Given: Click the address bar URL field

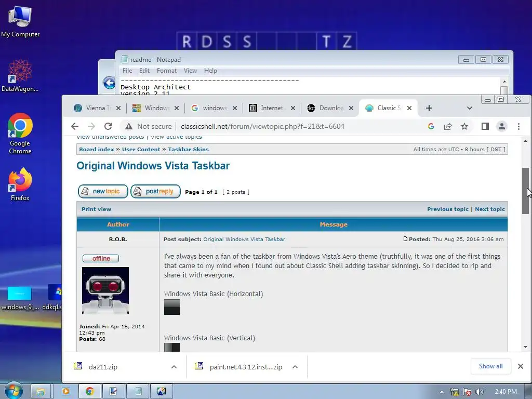Looking at the screenshot, I should (262, 126).
